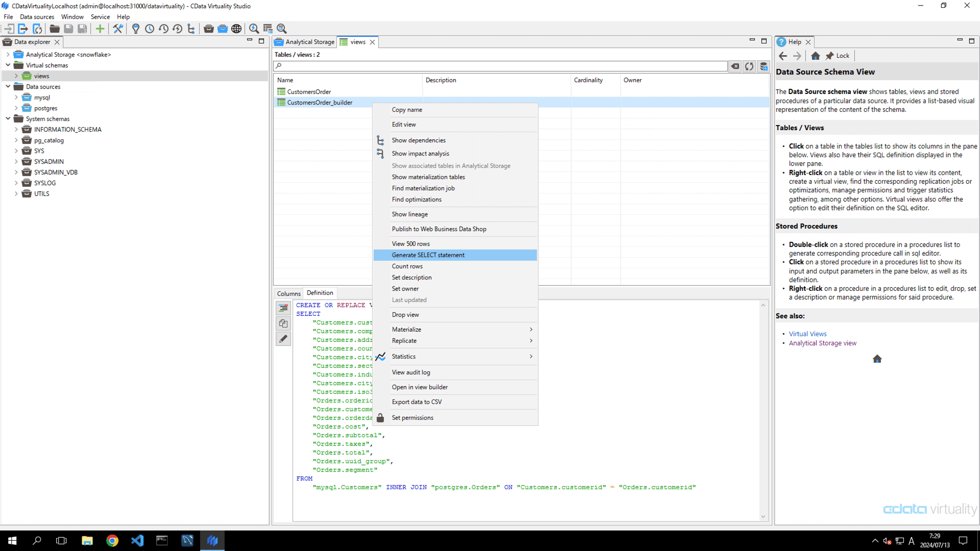Open the Data sources menu
Viewport: 980px width, 551px height.
[37, 16]
